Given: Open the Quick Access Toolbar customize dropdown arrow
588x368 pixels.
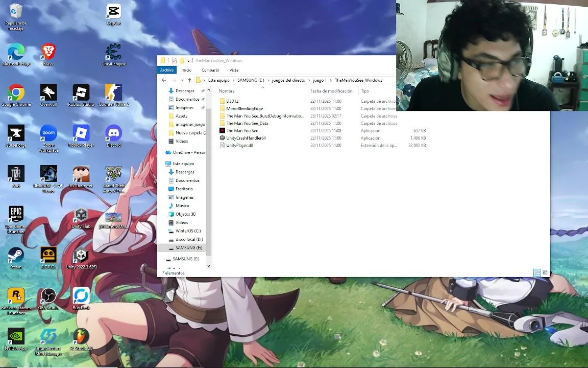Looking at the screenshot, I should pos(188,61).
